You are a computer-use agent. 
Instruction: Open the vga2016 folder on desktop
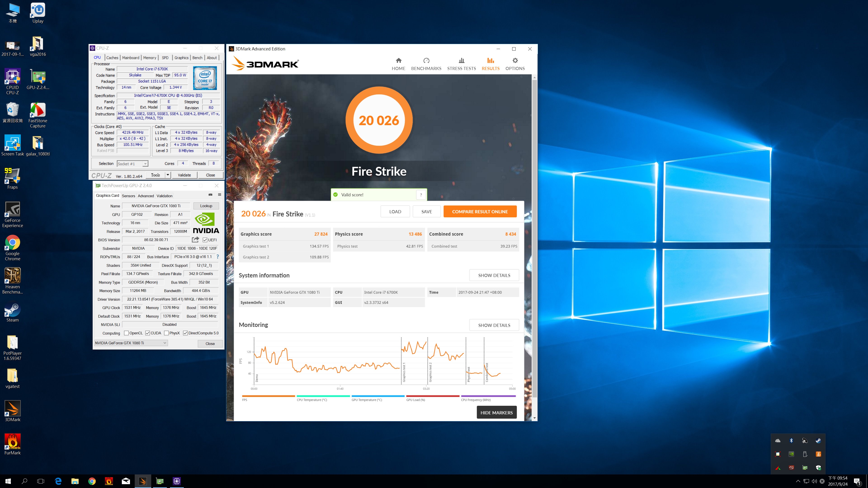click(x=38, y=46)
